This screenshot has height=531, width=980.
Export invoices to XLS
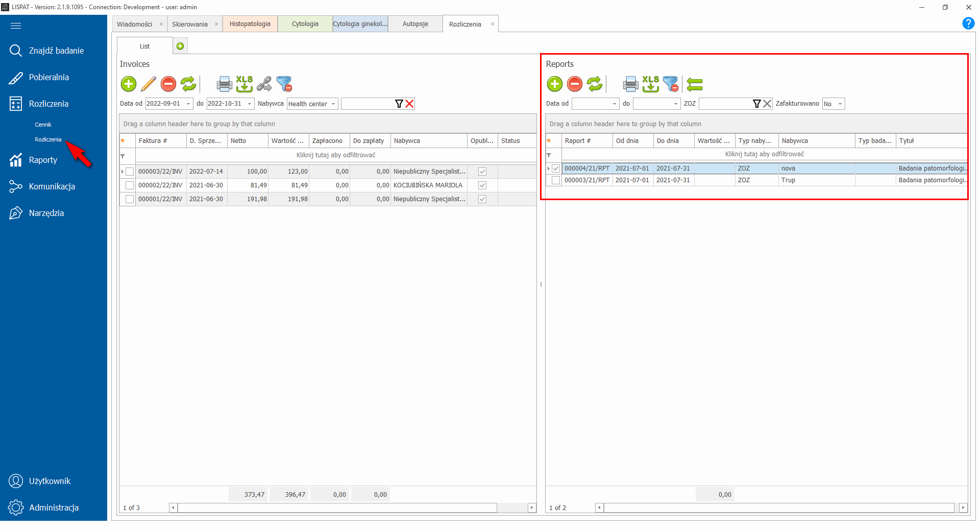(x=244, y=84)
